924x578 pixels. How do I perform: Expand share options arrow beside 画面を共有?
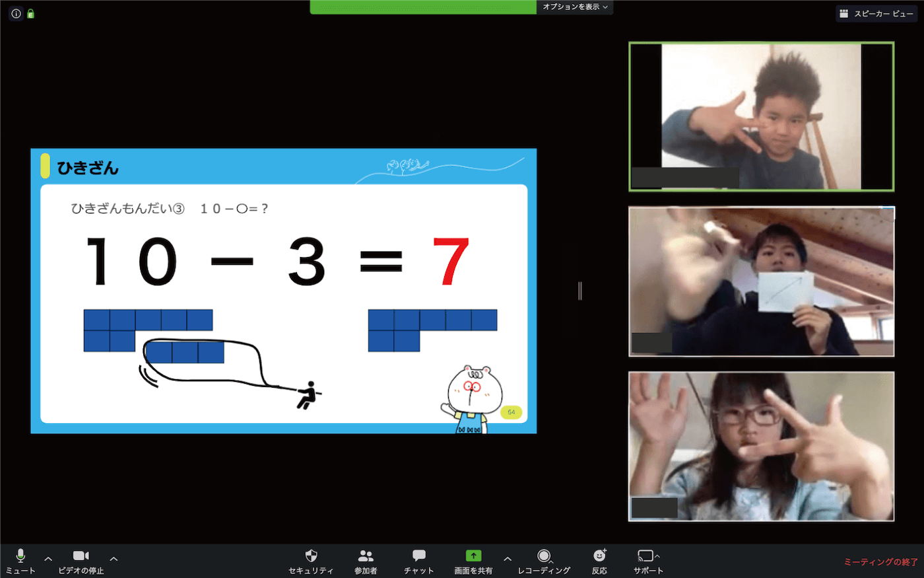pos(507,559)
